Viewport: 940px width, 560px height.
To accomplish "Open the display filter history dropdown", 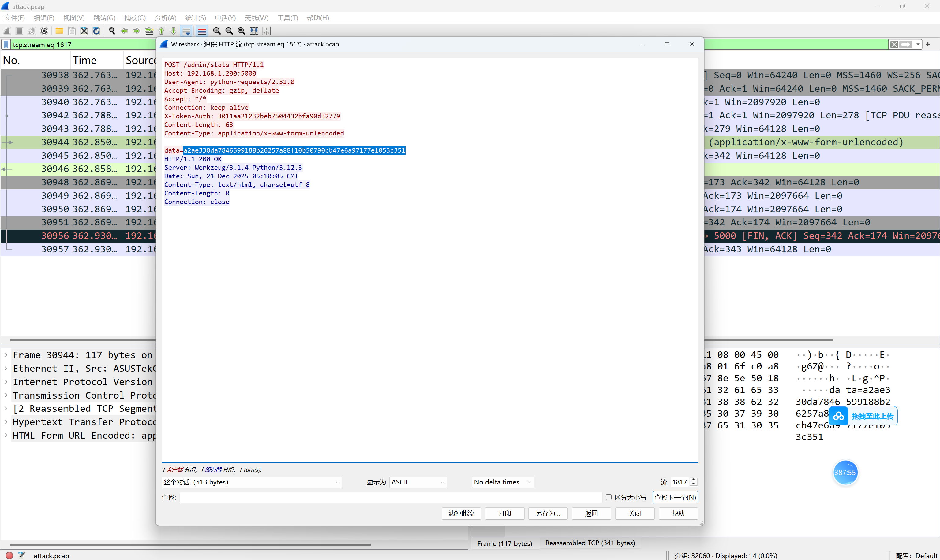I will point(918,45).
